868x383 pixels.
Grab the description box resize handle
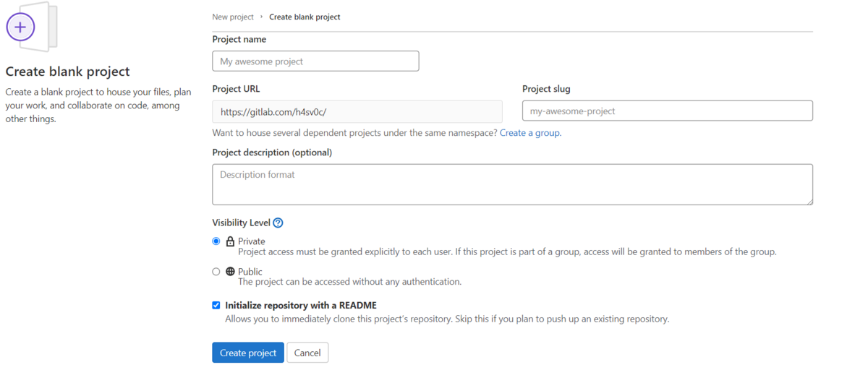coord(809,202)
